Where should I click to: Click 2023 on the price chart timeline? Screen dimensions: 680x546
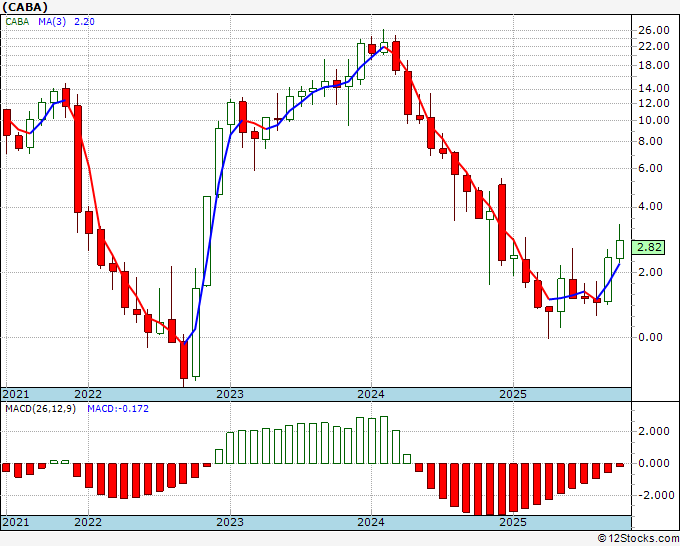coord(230,394)
